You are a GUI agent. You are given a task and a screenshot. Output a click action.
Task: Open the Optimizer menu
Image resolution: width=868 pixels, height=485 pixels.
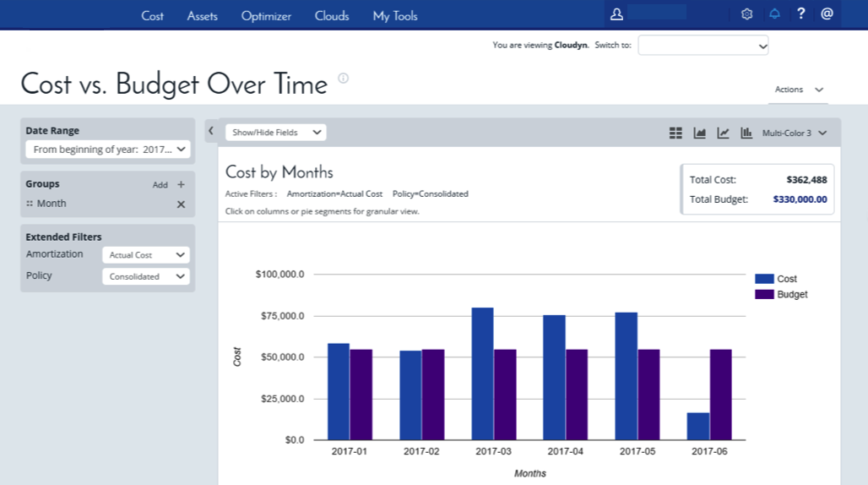click(266, 15)
